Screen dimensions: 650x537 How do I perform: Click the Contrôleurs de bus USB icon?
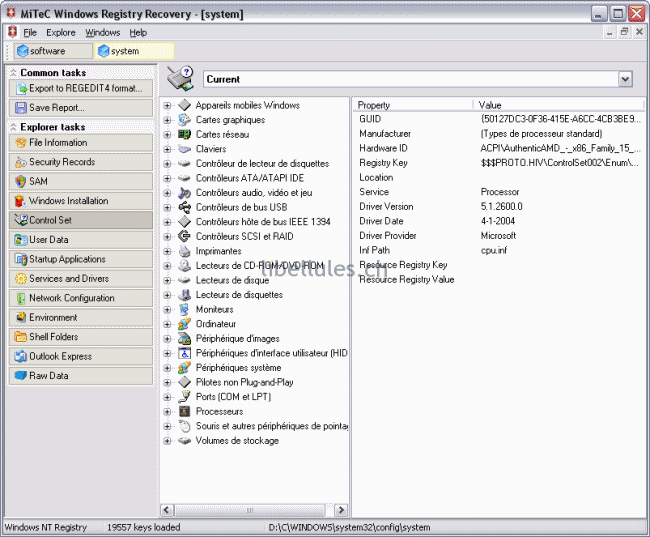click(184, 207)
